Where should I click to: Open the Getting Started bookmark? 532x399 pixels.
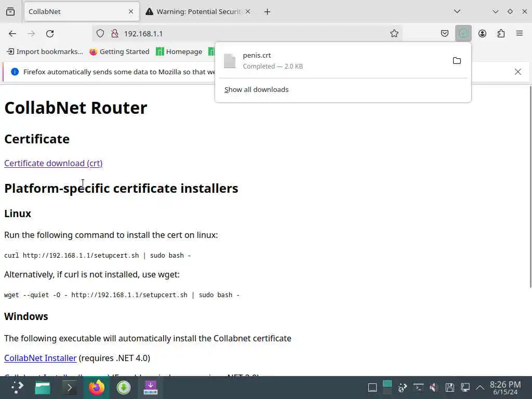pos(119,51)
